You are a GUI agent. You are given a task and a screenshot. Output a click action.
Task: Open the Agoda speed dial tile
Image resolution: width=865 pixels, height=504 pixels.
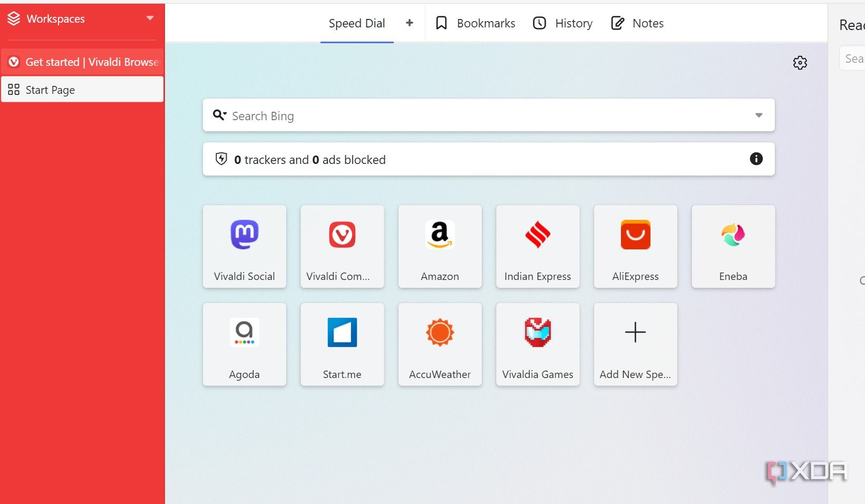coord(245,344)
